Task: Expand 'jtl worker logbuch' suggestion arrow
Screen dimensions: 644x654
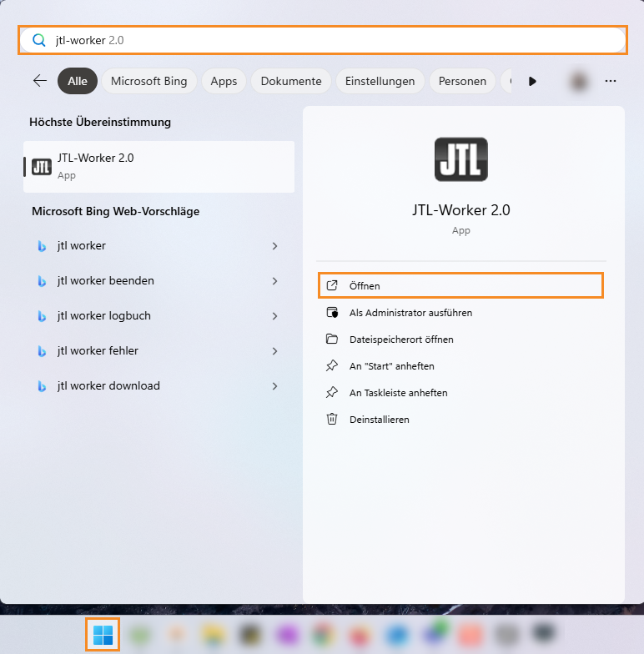Action: tap(274, 316)
